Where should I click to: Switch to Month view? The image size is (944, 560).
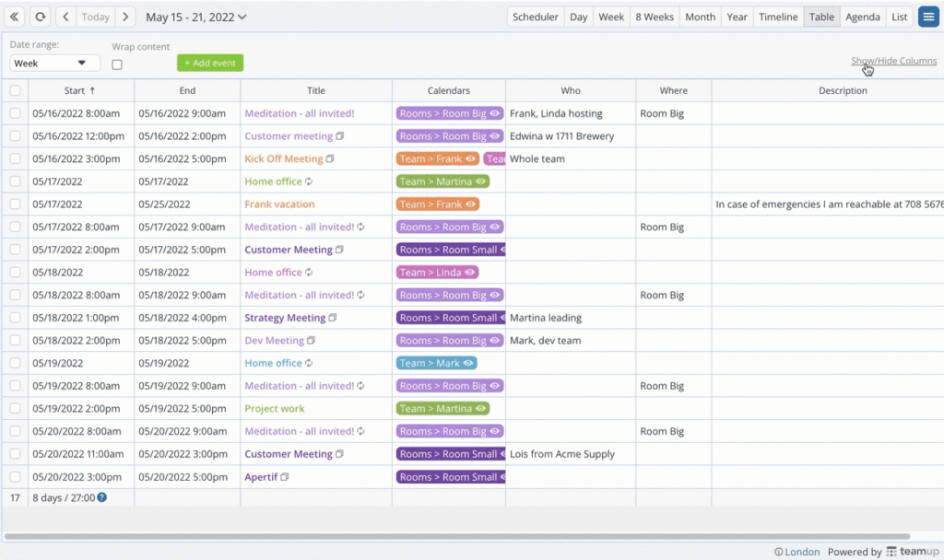point(701,17)
